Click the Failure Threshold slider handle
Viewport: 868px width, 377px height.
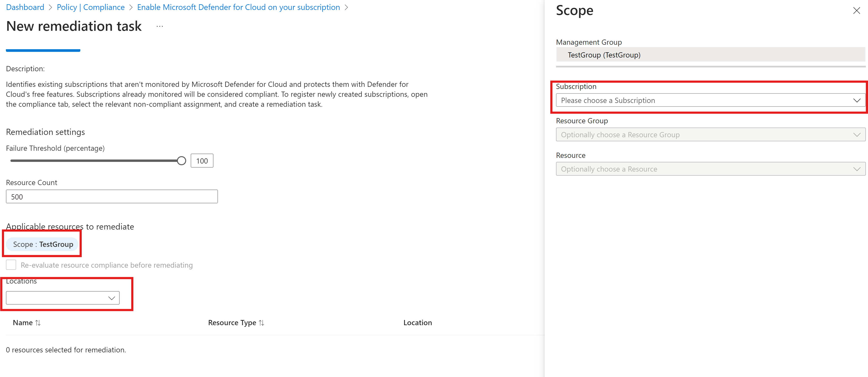[181, 160]
